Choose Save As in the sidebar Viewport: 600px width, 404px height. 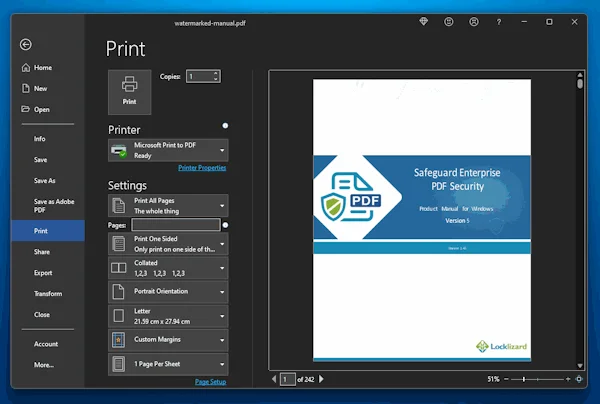click(44, 181)
